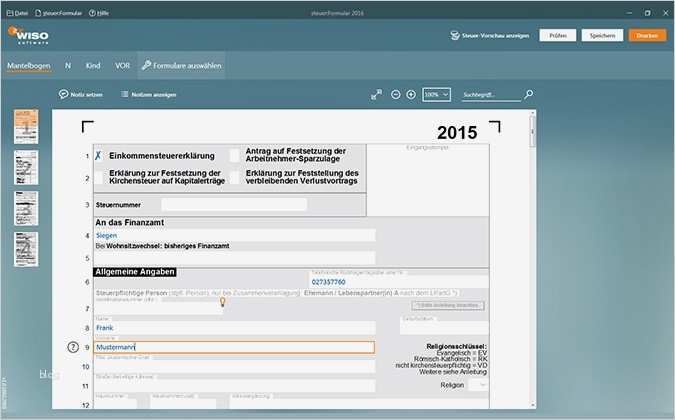Screen dimensions: 675x420
Task: Click the wrench icon beside Formulare auswählen
Action: [x=146, y=65]
